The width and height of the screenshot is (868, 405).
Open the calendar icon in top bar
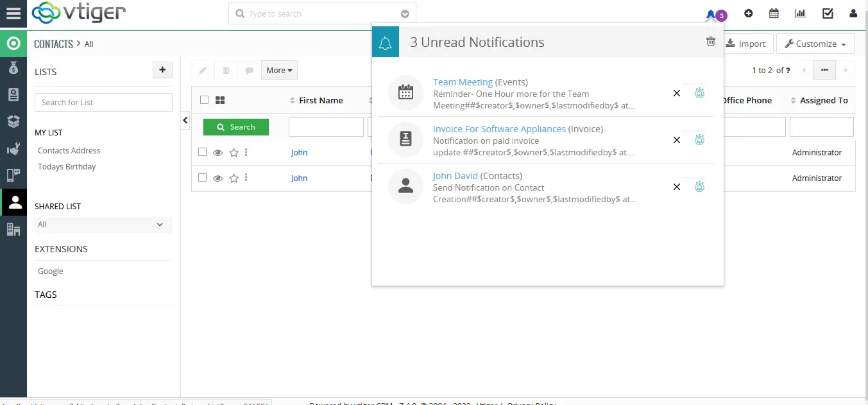pyautogui.click(x=774, y=13)
